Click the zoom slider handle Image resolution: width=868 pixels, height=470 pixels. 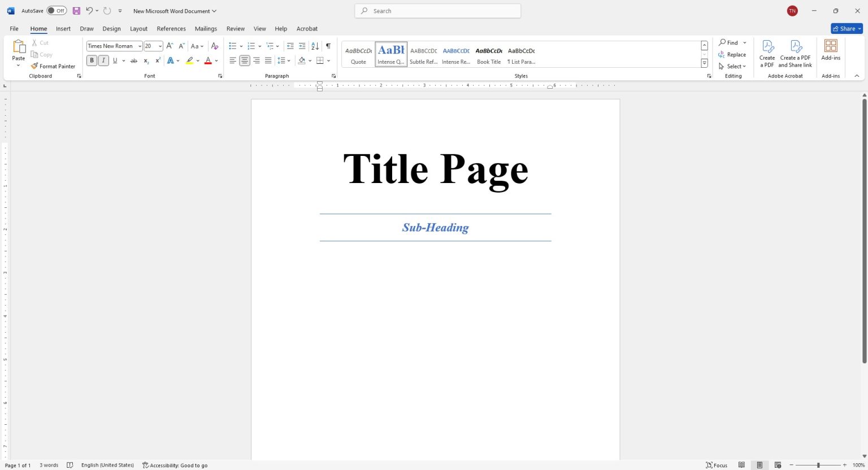[x=818, y=465]
